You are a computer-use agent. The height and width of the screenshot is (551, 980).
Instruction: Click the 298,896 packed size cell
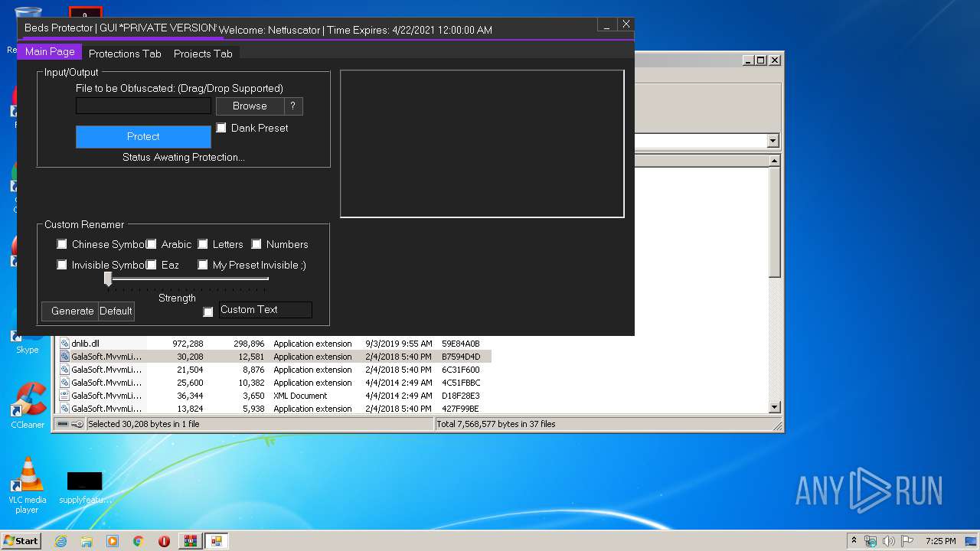click(248, 344)
